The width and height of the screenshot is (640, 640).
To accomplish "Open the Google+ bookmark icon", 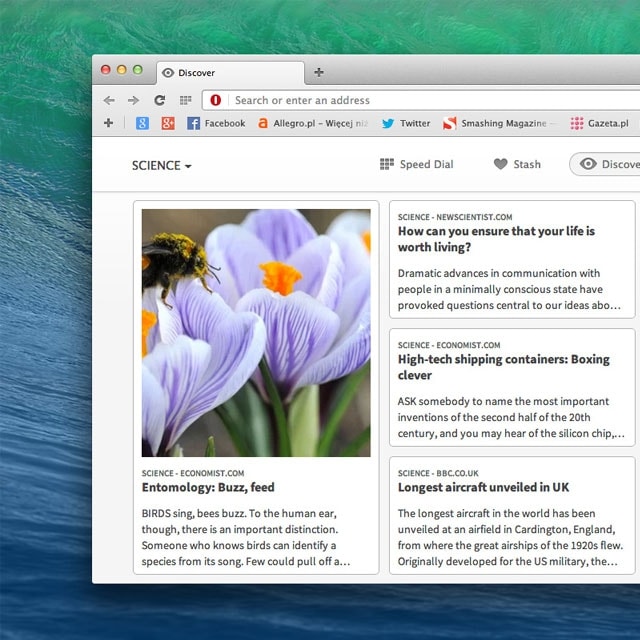I will coord(168,123).
